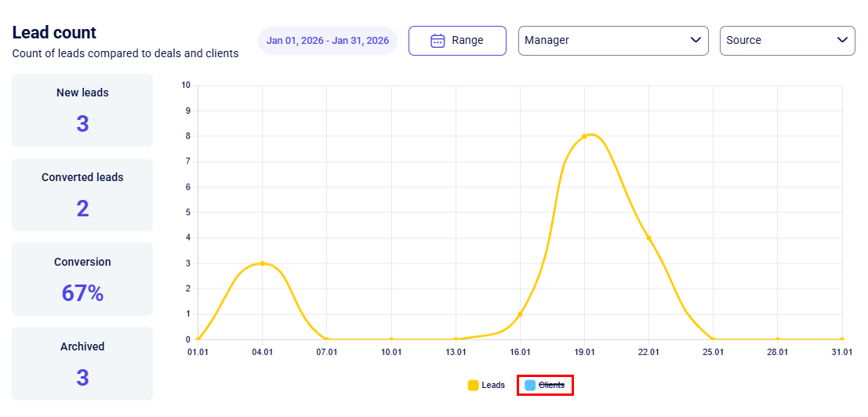868x417 pixels.
Task: Click the Jan 01 - Jan 31 date pill
Action: [328, 41]
